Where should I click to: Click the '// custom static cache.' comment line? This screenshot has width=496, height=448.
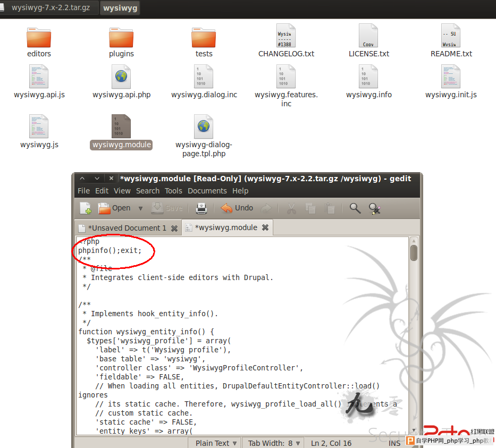click(x=144, y=413)
